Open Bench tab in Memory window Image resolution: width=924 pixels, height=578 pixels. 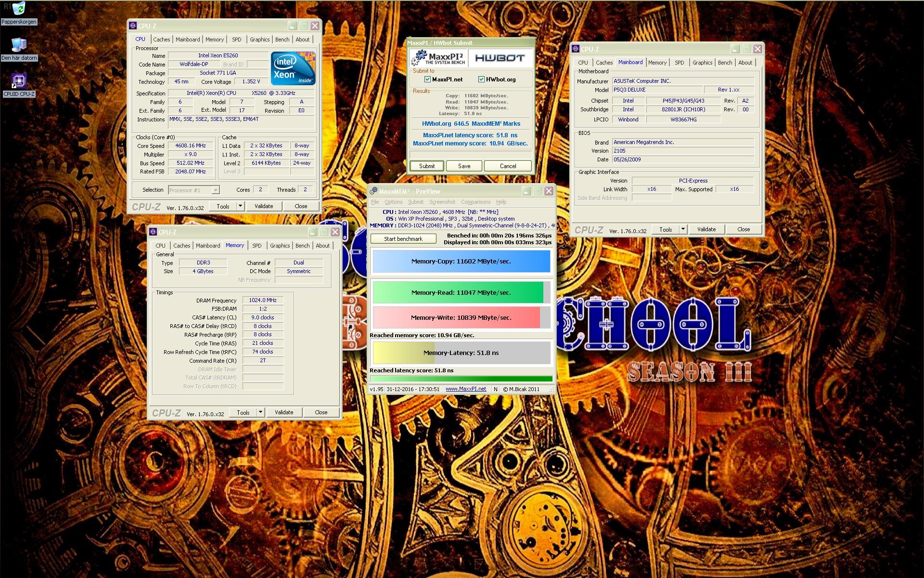(303, 246)
